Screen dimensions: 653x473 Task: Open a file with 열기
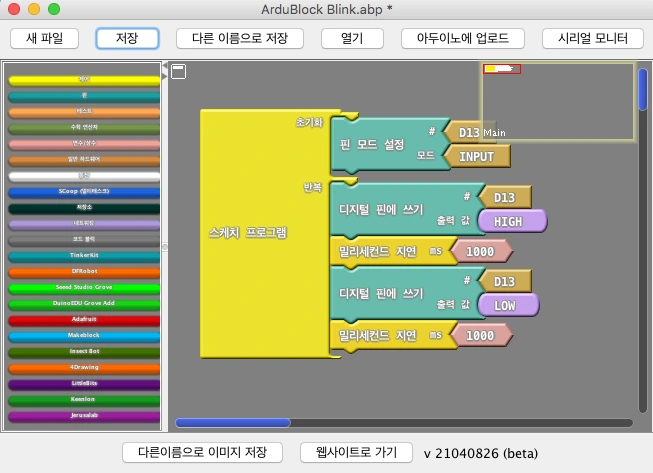pos(352,38)
